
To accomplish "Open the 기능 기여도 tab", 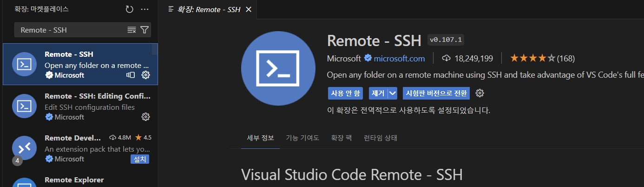I will coord(302,138).
